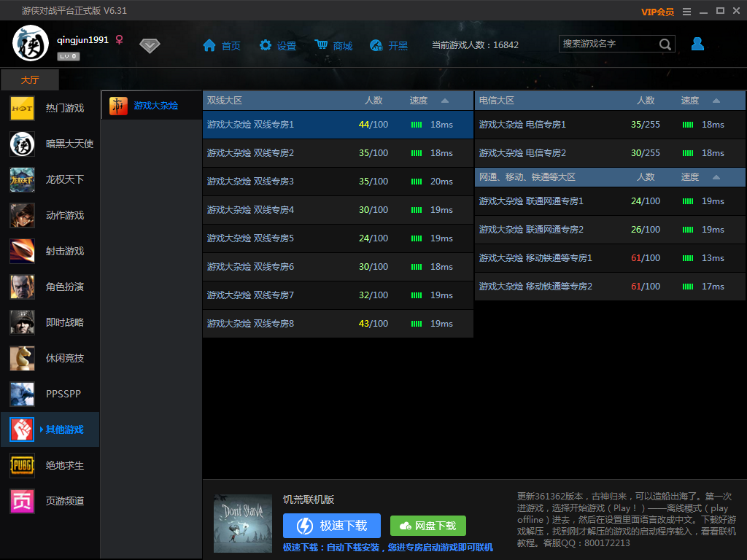Select room 双线专房7
The image size is (747, 560).
tap(338, 295)
